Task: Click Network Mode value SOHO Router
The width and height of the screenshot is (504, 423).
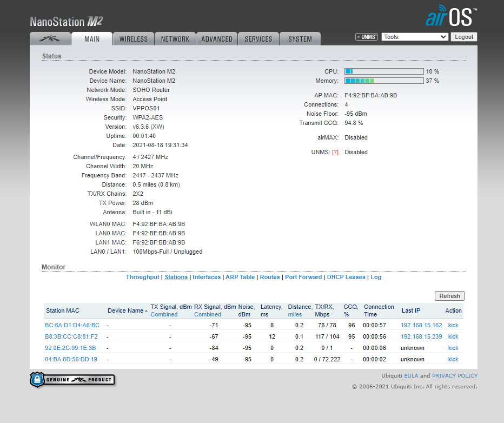Action: click(x=151, y=90)
